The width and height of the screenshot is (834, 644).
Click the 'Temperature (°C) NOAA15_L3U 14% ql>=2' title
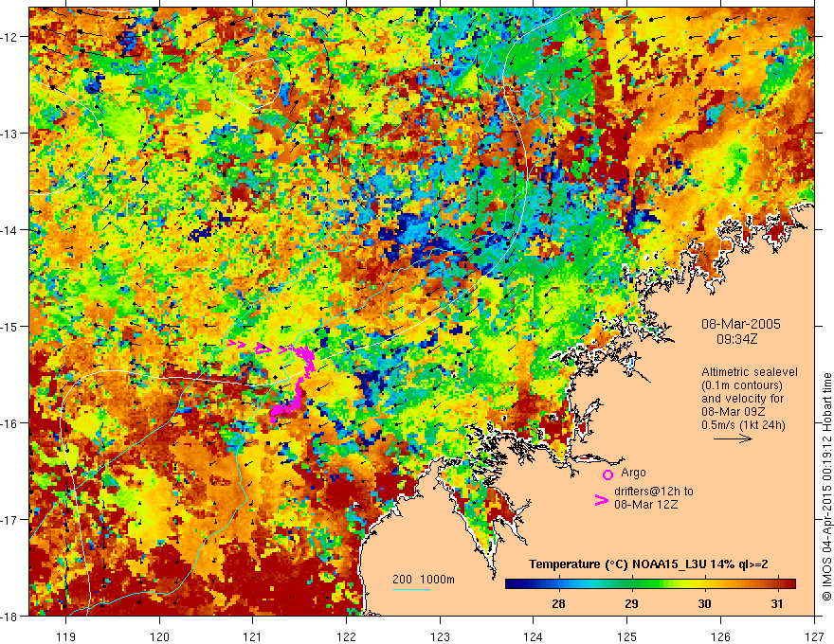tap(648, 564)
